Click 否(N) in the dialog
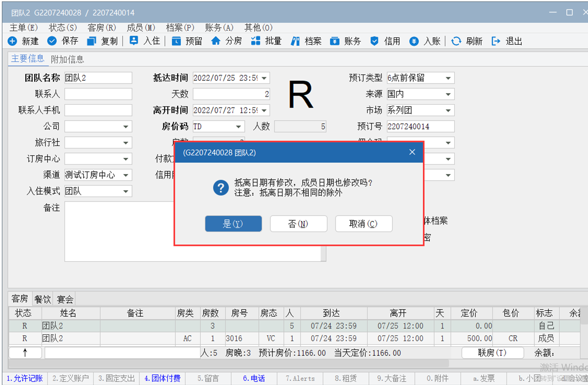Image resolution: width=588 pixels, height=385 pixels. [x=298, y=224]
